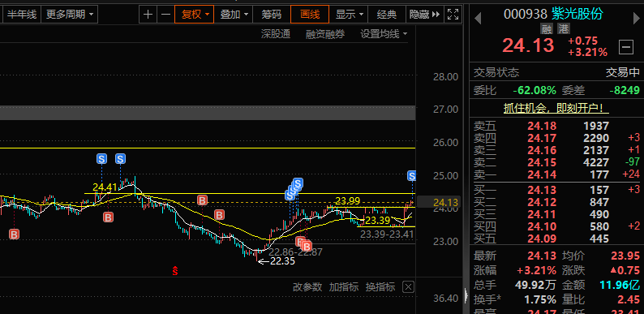Click the 换指标 change indicator button
Screen dimensions: 644x314
coord(380,287)
